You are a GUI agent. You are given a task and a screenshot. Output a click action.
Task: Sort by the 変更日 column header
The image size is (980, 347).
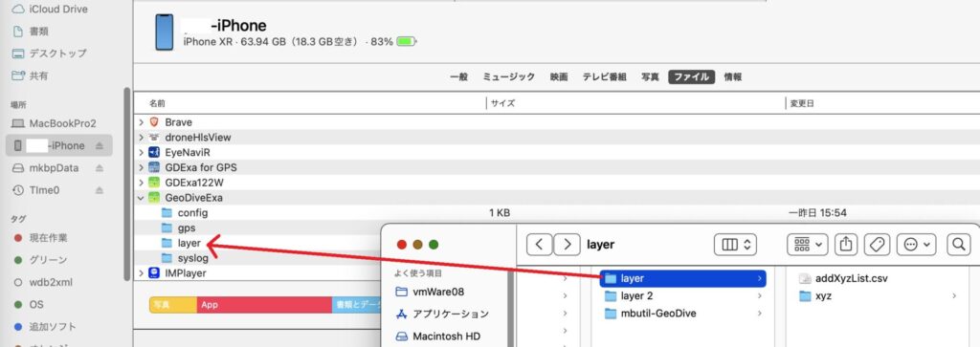[802, 103]
